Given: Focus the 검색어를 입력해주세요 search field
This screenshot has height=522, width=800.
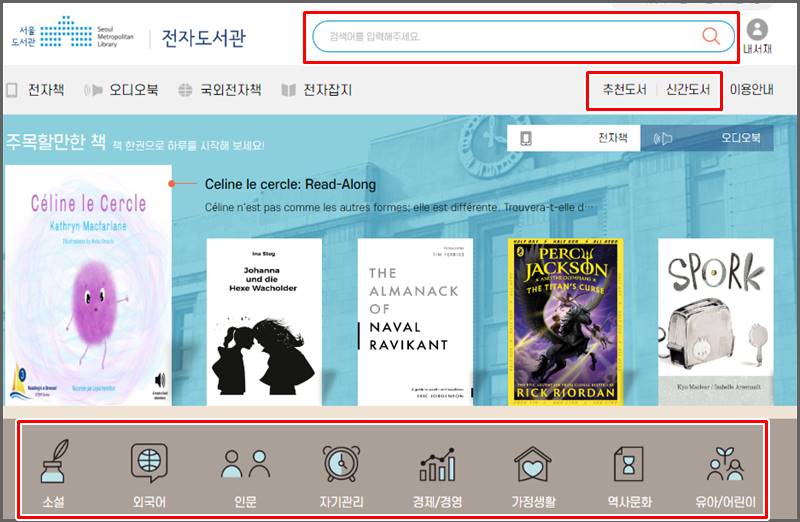Looking at the screenshot, I should click(x=523, y=37).
